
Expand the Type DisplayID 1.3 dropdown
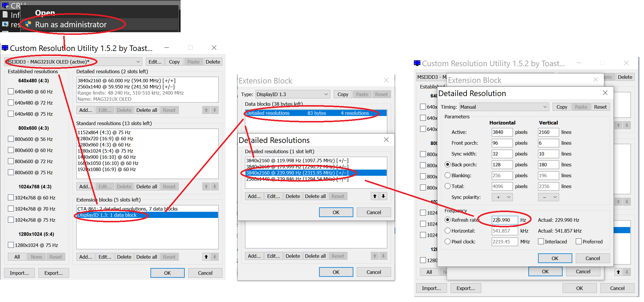point(292,94)
